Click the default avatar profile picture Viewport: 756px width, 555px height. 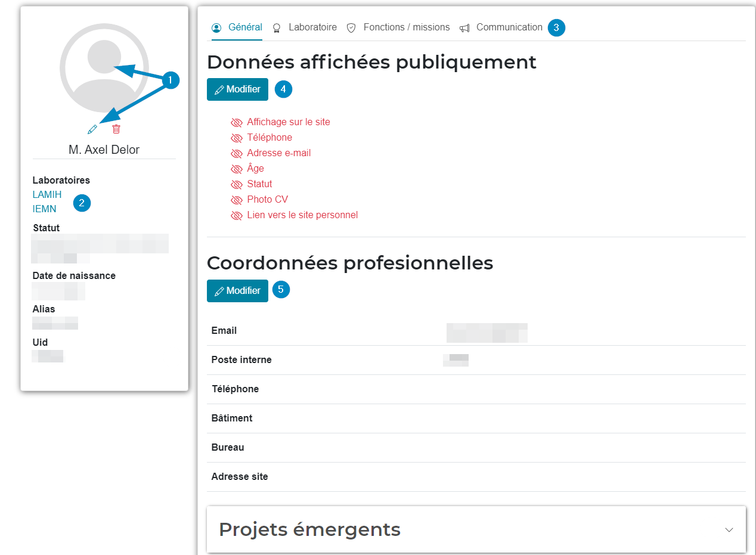(x=104, y=68)
